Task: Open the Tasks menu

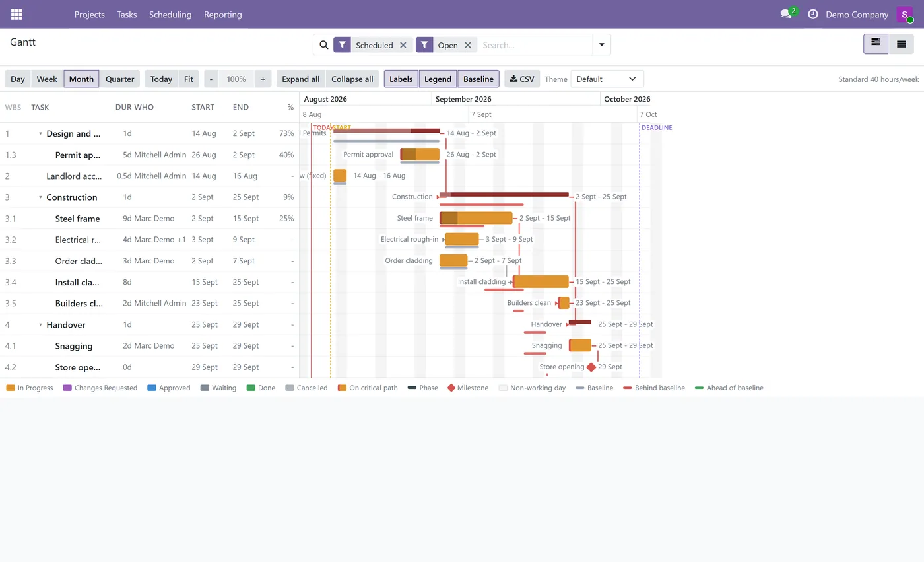Action: click(x=127, y=14)
